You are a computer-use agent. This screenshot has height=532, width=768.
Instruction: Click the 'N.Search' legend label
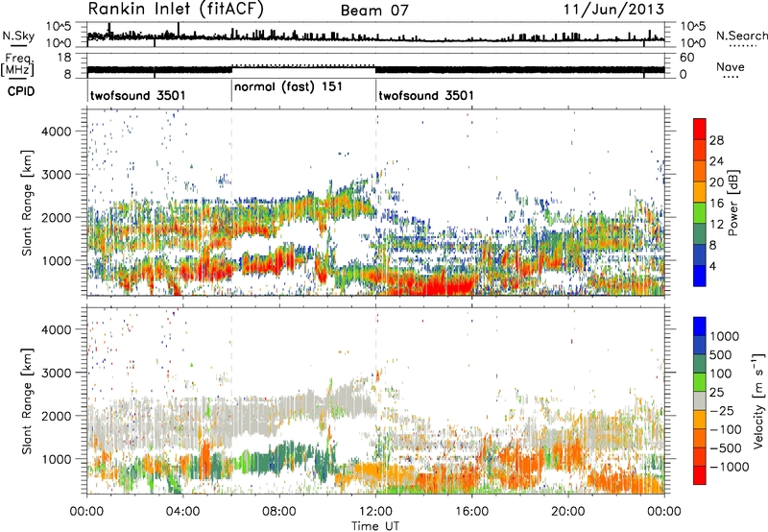pyautogui.click(x=741, y=36)
